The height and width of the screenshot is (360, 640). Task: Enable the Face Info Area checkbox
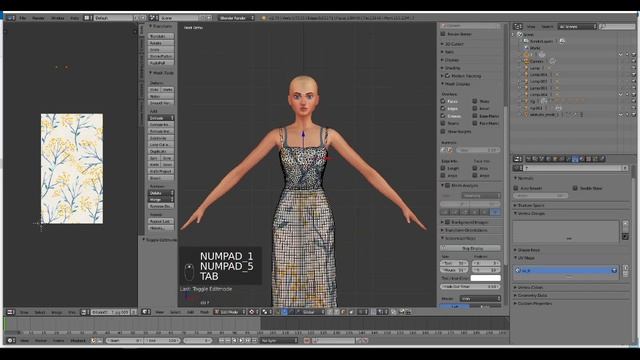point(475,168)
